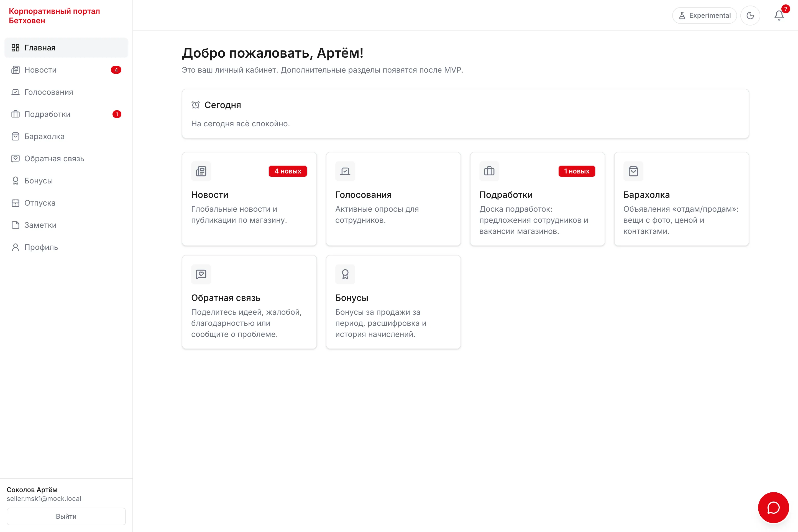The height and width of the screenshot is (532, 798).
Task: Click the Голосования card ballot icon
Action: 345,171
